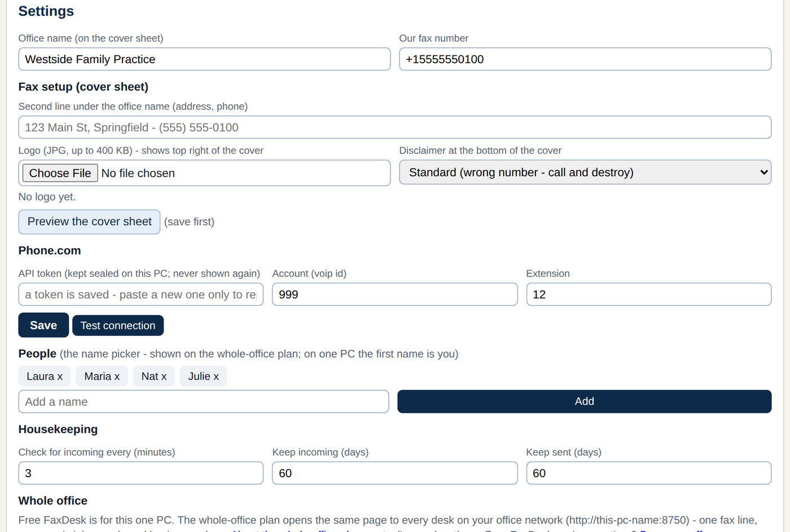Click the Phone.com heading
This screenshot has height=532, width=790.
click(x=50, y=250)
